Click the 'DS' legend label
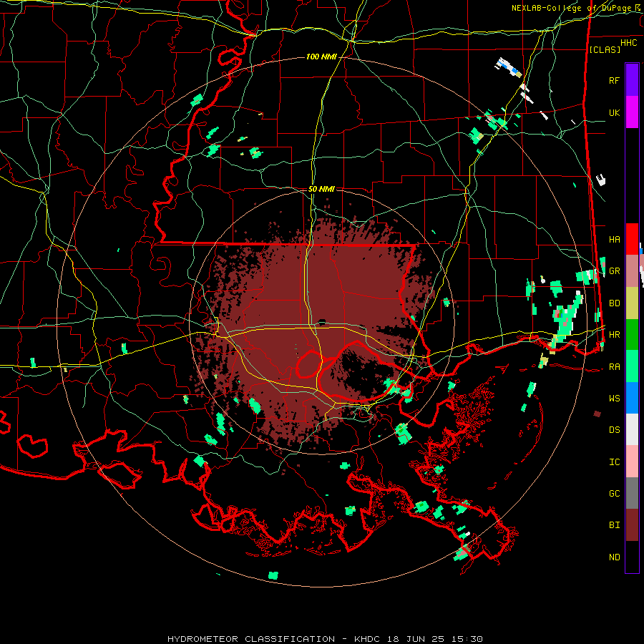 614,430
